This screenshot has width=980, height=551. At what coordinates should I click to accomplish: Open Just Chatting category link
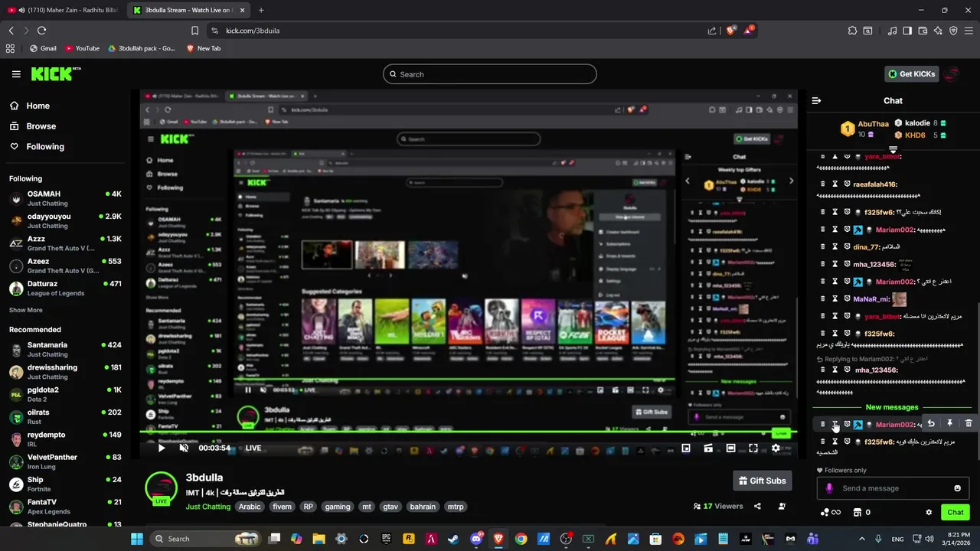pos(207,507)
